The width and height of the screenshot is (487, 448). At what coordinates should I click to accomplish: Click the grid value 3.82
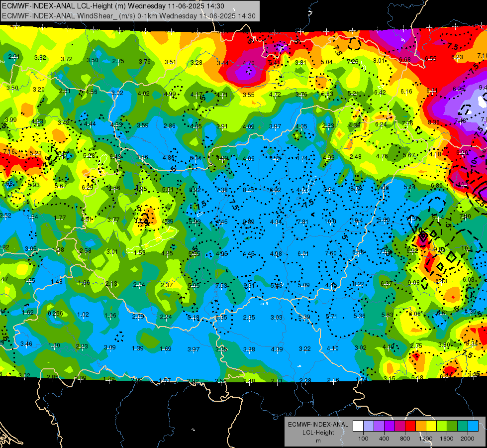[40, 58]
